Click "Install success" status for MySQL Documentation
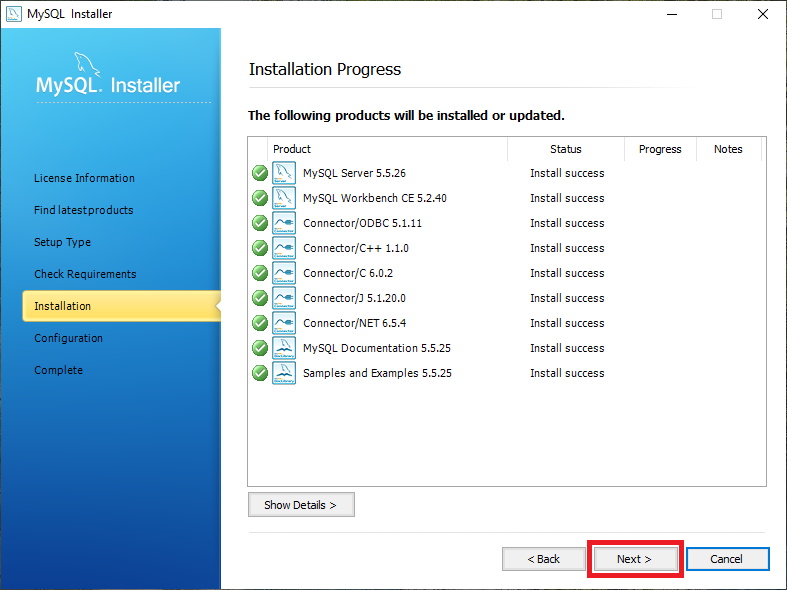The width and height of the screenshot is (787, 590). pos(567,348)
